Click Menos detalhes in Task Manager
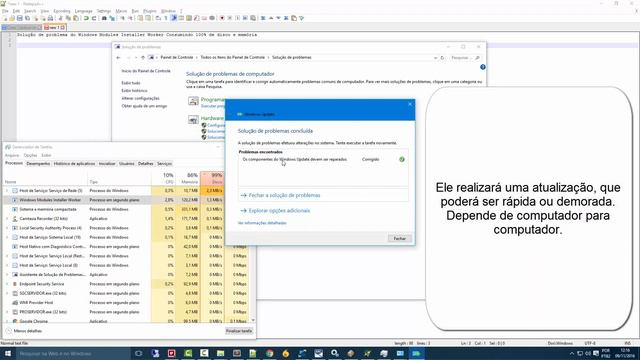Image resolution: width=640 pixels, height=360 pixels. click(24, 331)
